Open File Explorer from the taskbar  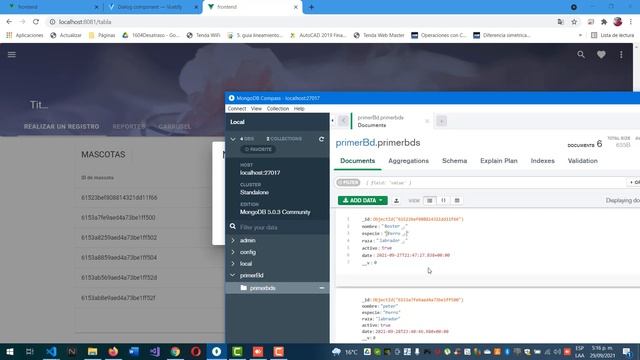[x=92, y=351]
